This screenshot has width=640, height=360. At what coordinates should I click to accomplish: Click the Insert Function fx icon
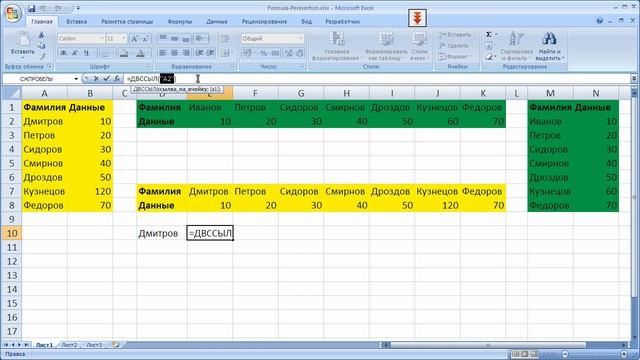click(x=116, y=78)
